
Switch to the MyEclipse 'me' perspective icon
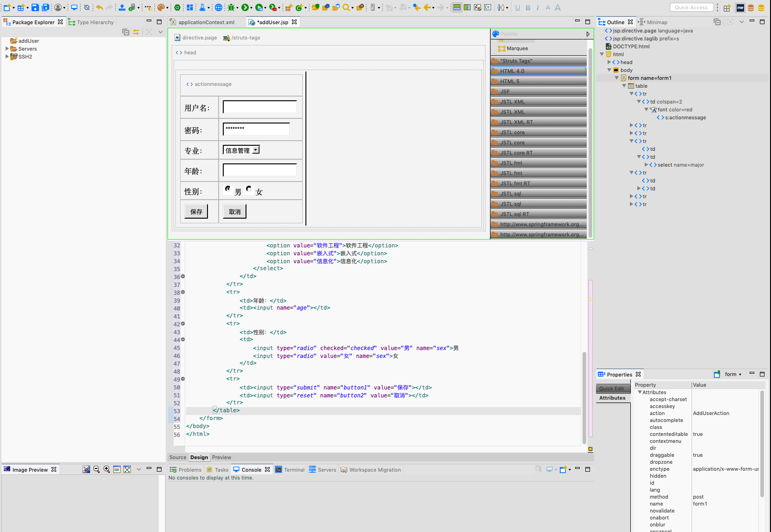(x=740, y=7)
